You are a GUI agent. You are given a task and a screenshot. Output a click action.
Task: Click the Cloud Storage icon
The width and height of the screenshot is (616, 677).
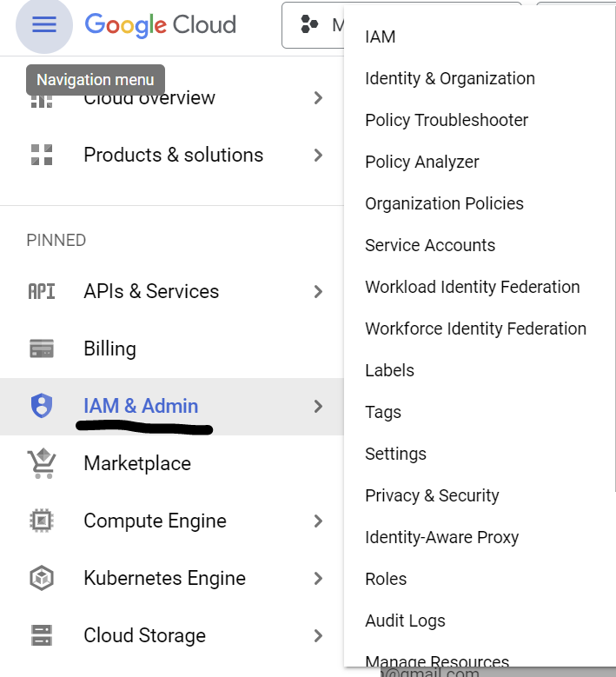42,635
